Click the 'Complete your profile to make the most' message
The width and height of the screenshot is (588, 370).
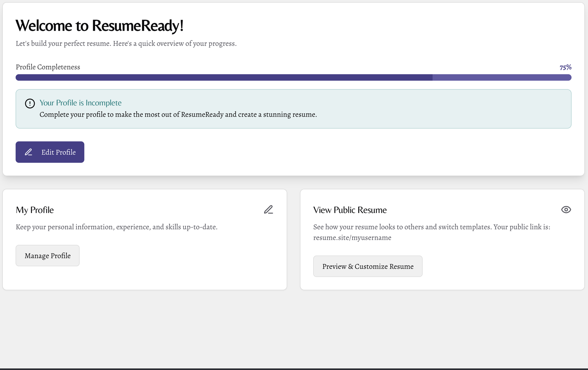178,114
